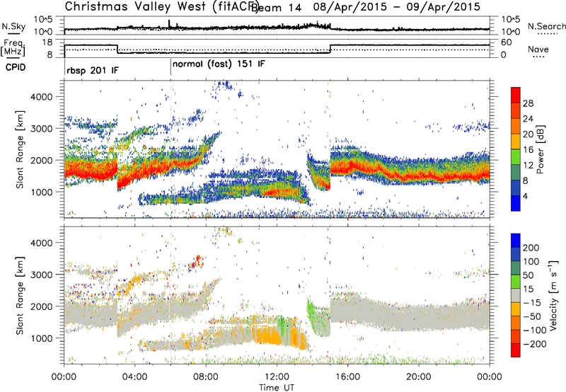
Task: Click the power panel 'Slant Range [km]' label
Action: [20, 149]
